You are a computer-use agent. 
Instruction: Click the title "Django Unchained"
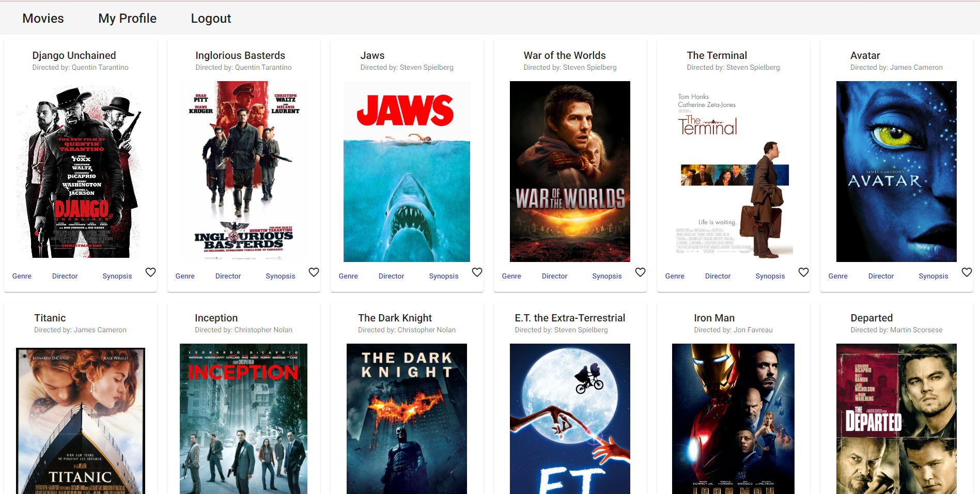pos(74,55)
